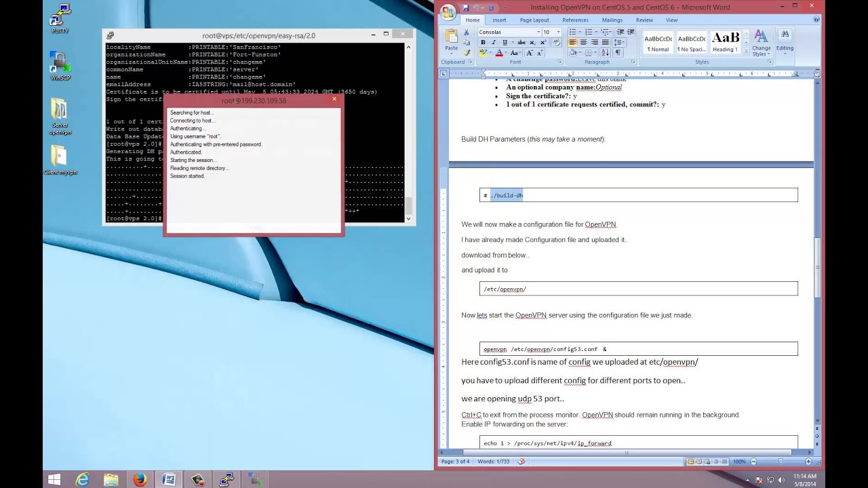868x488 pixels.
Task: Grow the font size
Action: (x=530, y=53)
